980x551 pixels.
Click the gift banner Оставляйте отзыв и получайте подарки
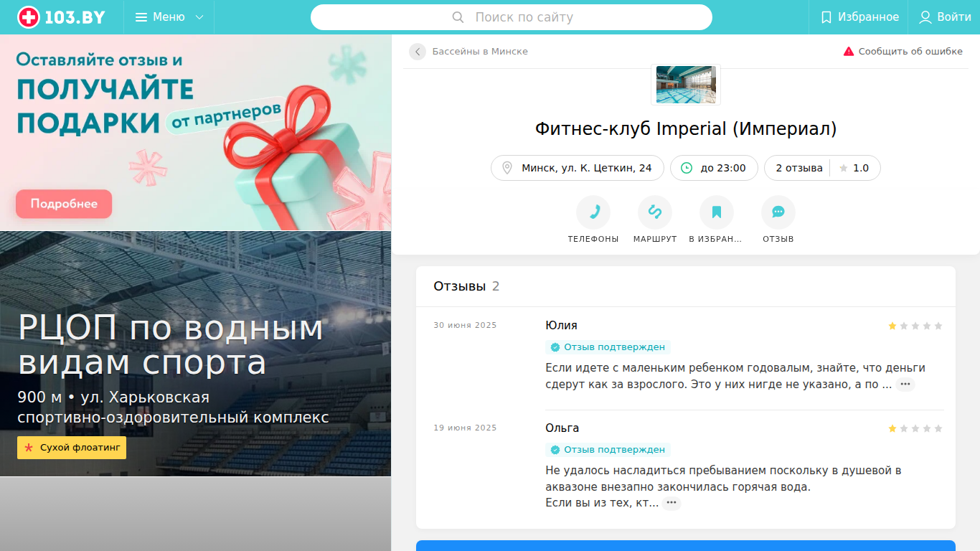pos(196,133)
